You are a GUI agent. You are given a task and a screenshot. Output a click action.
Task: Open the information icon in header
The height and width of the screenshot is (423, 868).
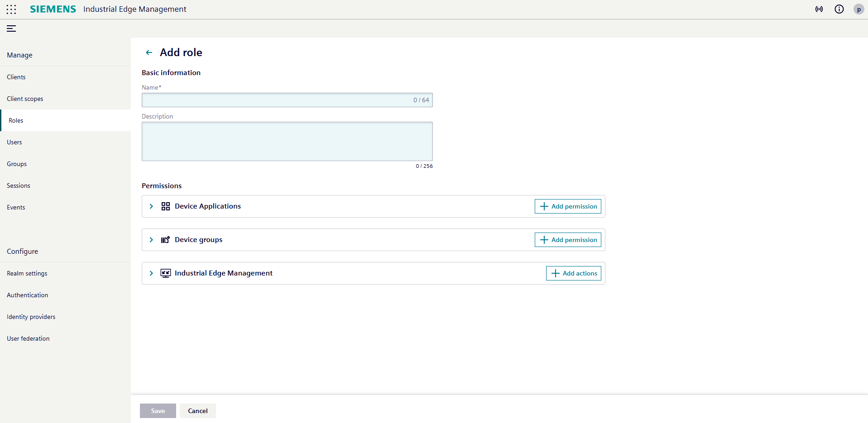coord(839,9)
